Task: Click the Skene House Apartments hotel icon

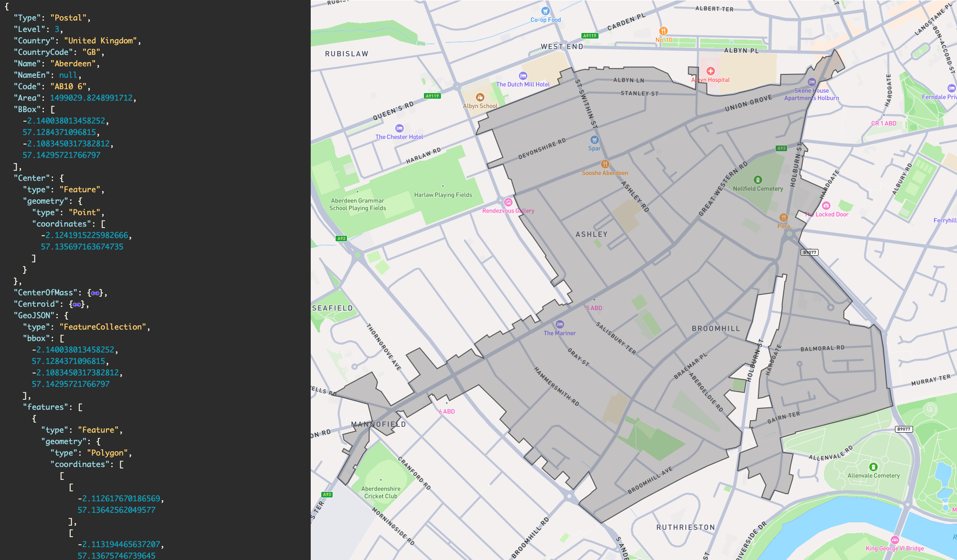Action: coord(812,82)
